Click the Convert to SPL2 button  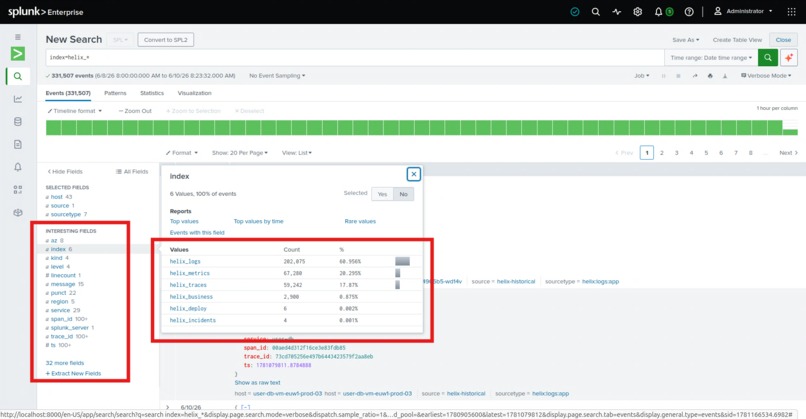166,40
